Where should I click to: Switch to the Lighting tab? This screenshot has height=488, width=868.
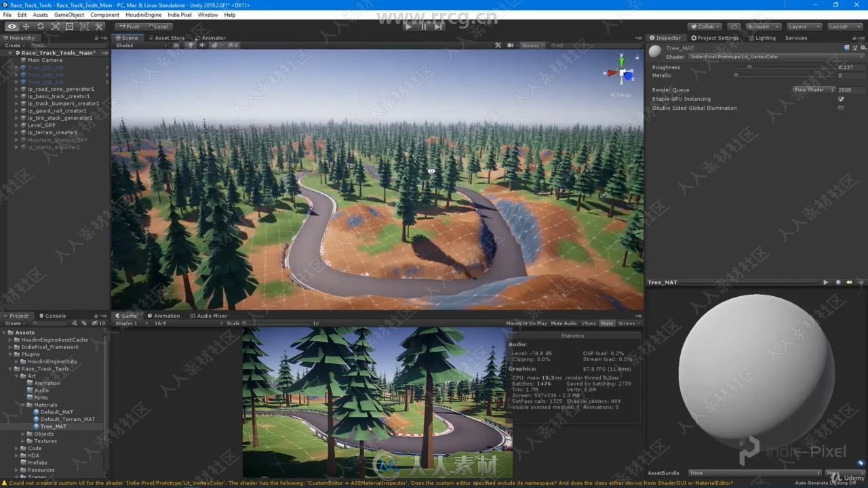click(762, 38)
